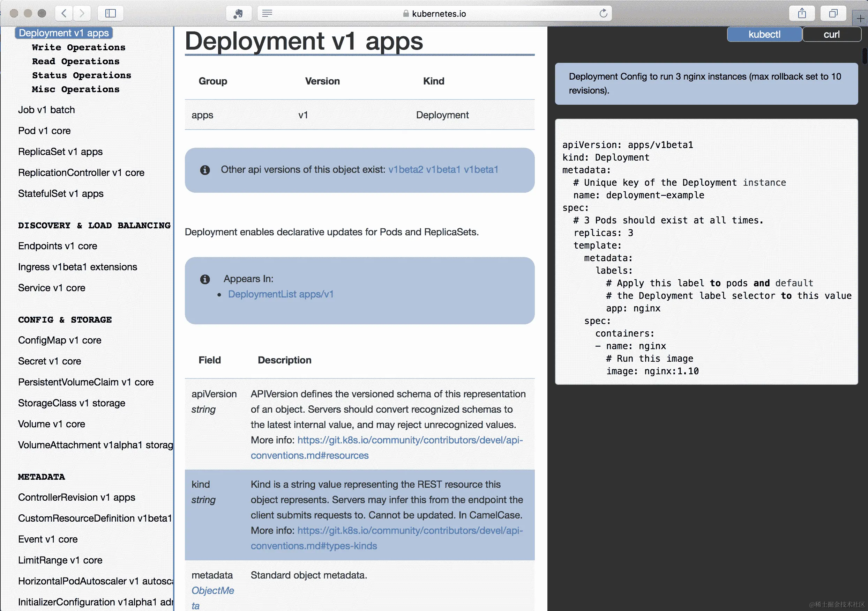Click Safari back navigation arrow
The image size is (868, 611).
click(x=64, y=14)
